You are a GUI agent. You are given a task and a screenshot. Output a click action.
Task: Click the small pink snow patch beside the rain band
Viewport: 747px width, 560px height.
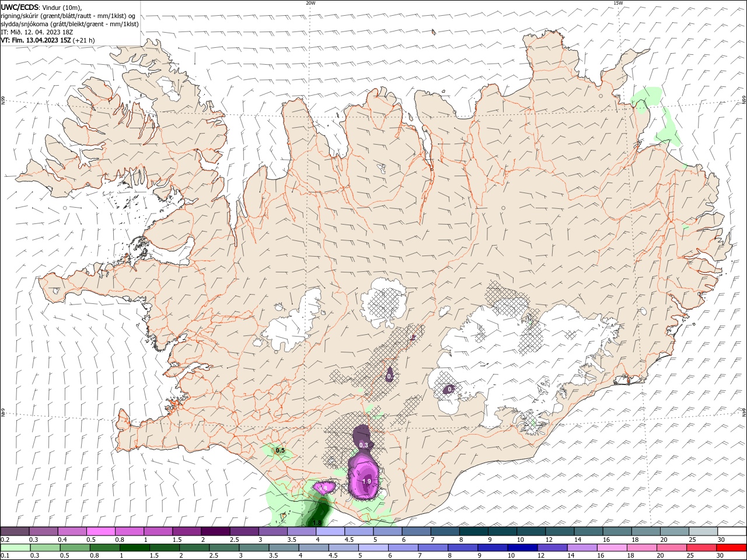coord(325,487)
